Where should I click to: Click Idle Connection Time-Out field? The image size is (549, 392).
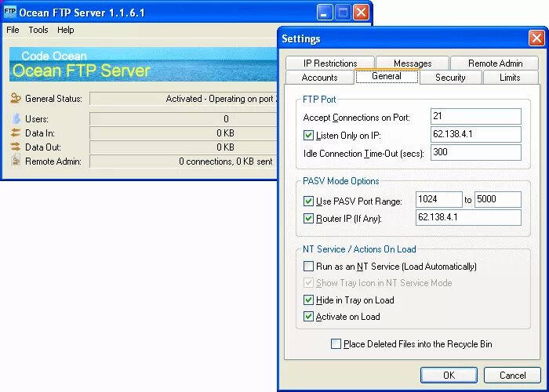[476, 153]
